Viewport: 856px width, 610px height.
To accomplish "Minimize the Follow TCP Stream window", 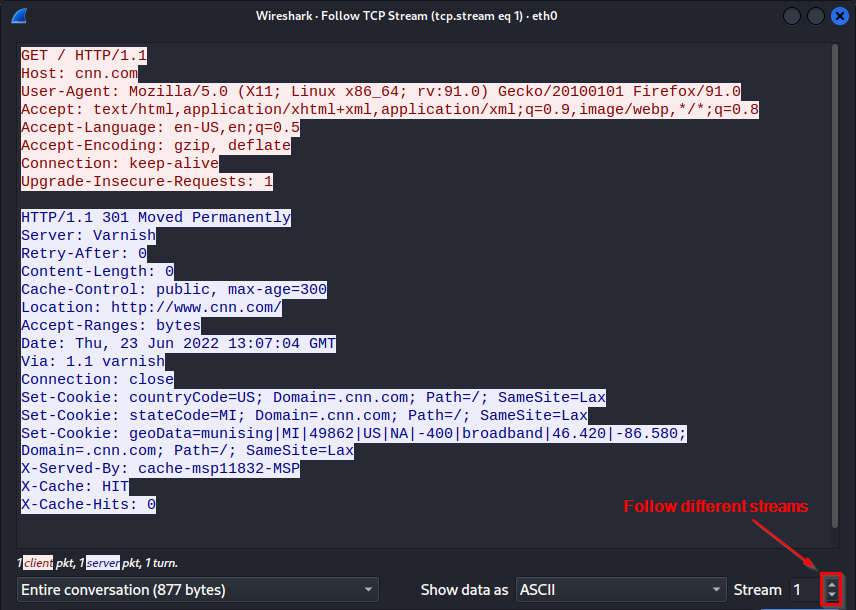I will click(793, 16).
